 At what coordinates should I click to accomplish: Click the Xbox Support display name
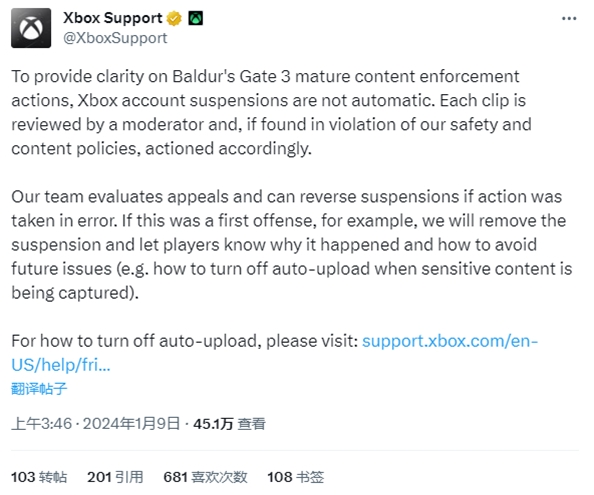point(113,18)
